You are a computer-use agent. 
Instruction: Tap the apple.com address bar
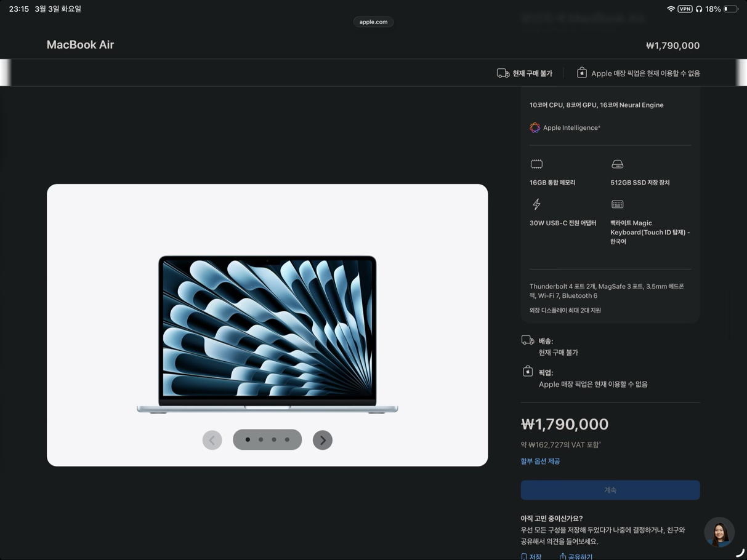tap(373, 22)
